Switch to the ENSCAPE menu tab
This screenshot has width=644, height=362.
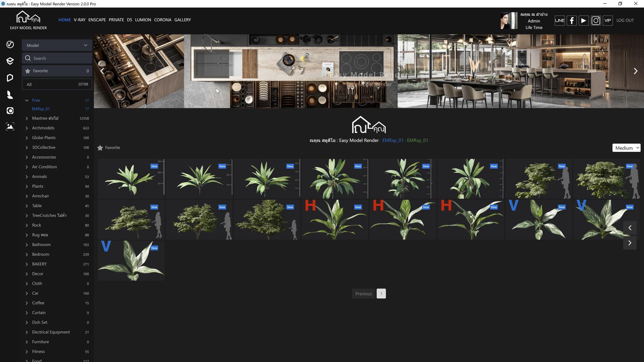coord(97,20)
